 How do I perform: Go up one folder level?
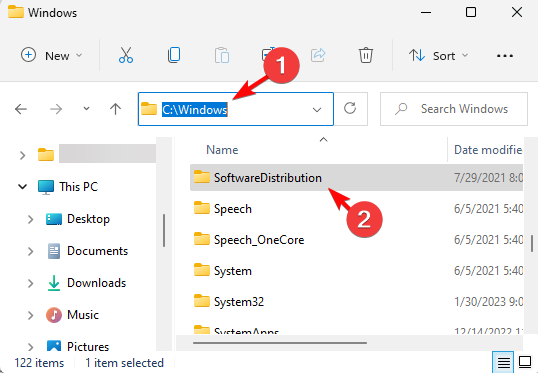[115, 109]
